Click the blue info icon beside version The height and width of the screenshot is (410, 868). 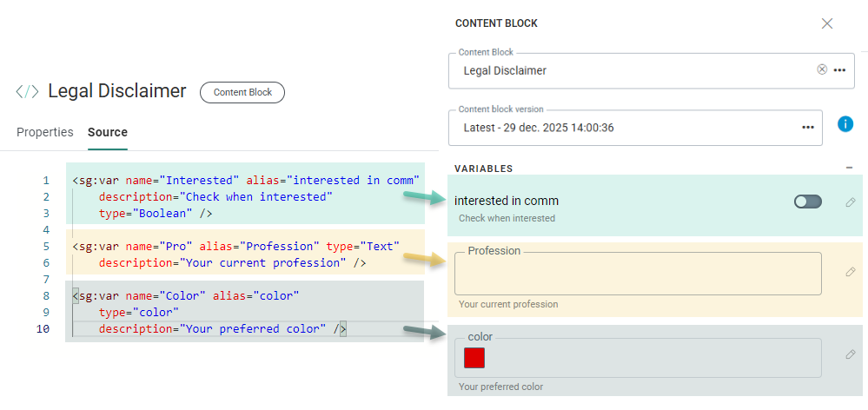[845, 124]
